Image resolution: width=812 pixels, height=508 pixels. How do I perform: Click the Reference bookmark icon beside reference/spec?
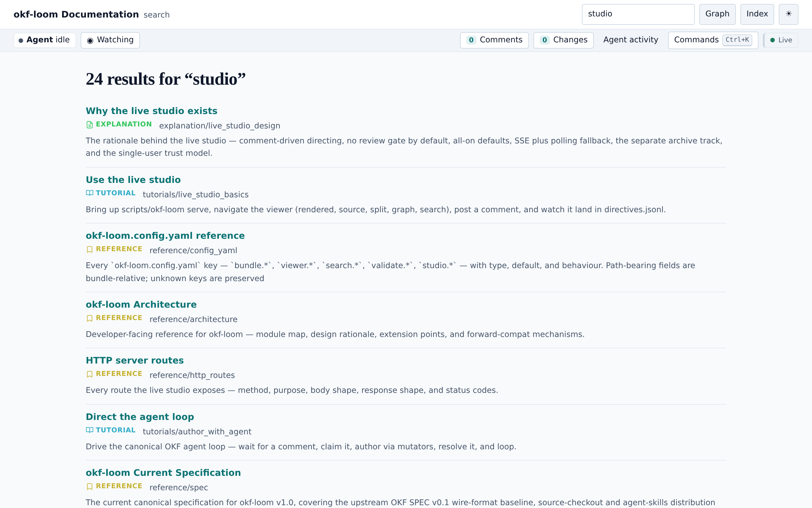[x=89, y=486]
